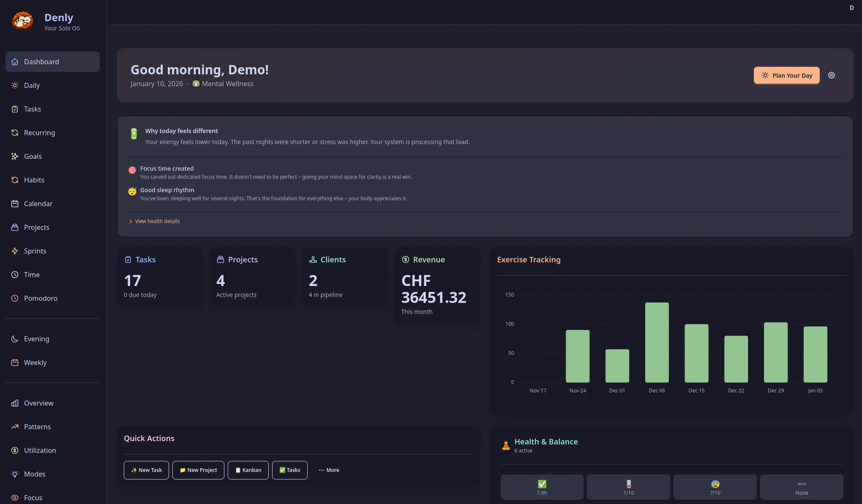862x504 pixels.
Task: Select the sleep 7.9h health tile
Action: (542, 487)
